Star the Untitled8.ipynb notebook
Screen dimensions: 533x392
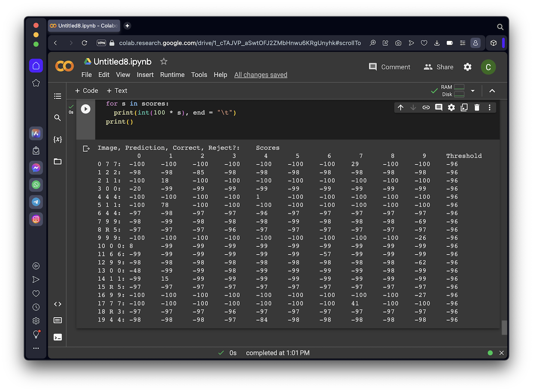click(x=164, y=61)
